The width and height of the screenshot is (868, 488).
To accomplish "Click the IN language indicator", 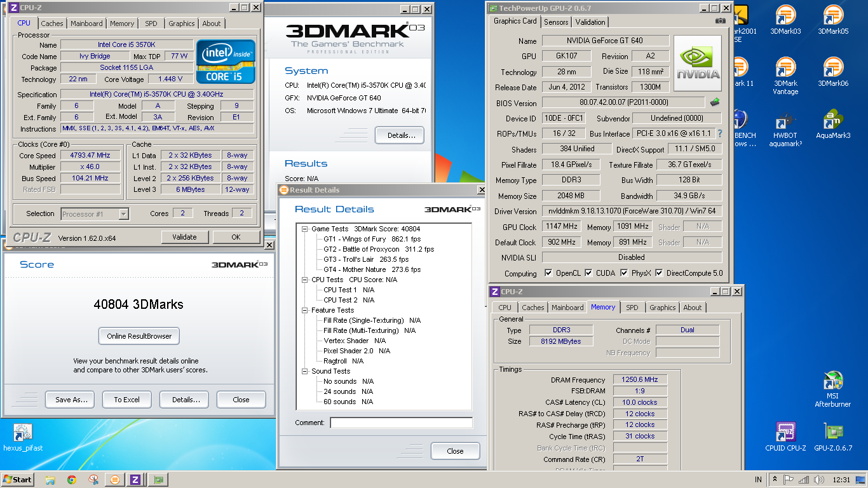I will tap(758, 480).
